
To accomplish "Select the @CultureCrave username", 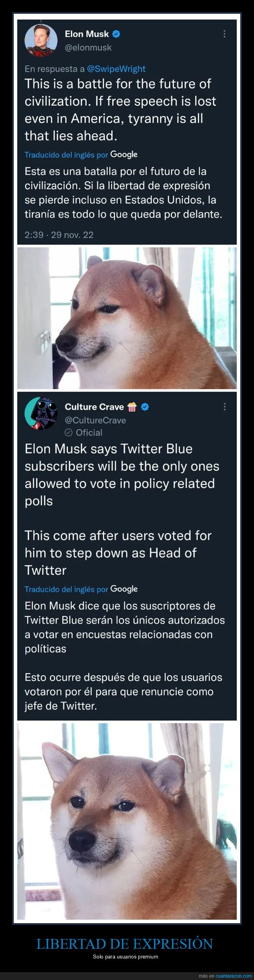I will (x=95, y=420).
